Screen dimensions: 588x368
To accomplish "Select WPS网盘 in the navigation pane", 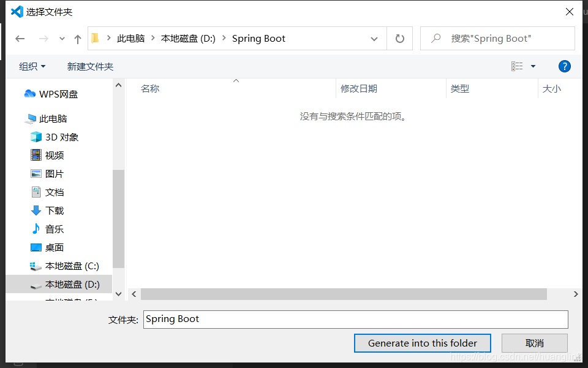I will point(51,94).
